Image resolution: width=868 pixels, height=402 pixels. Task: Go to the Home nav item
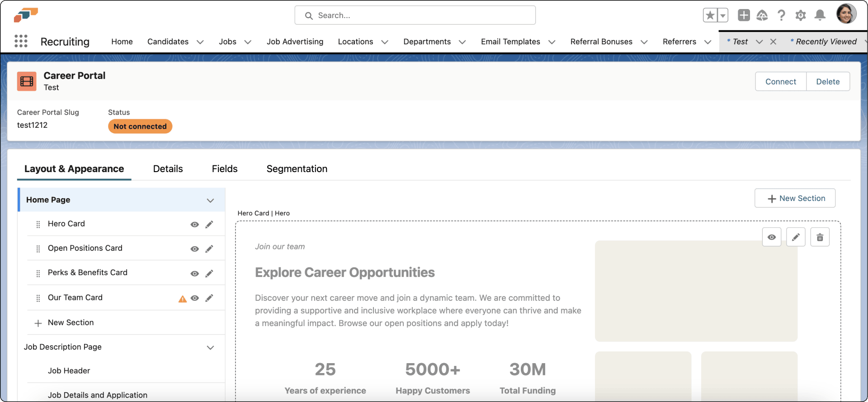(x=122, y=42)
